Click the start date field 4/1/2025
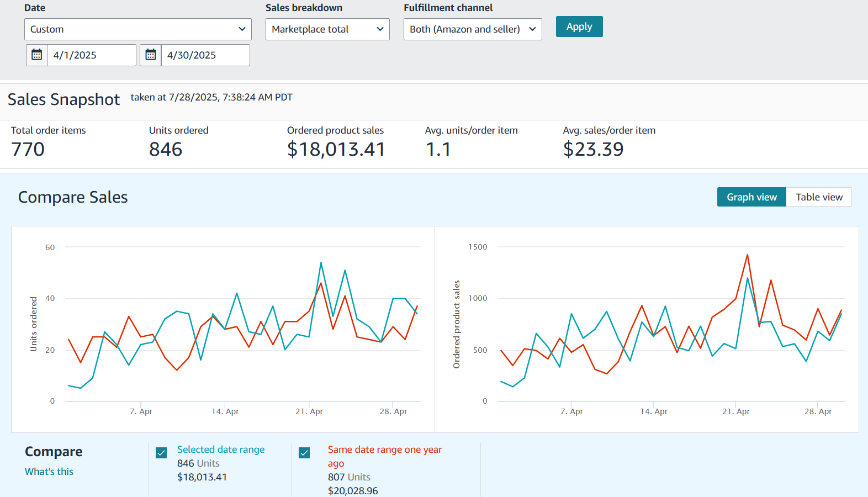This screenshot has height=497, width=868. click(x=91, y=55)
